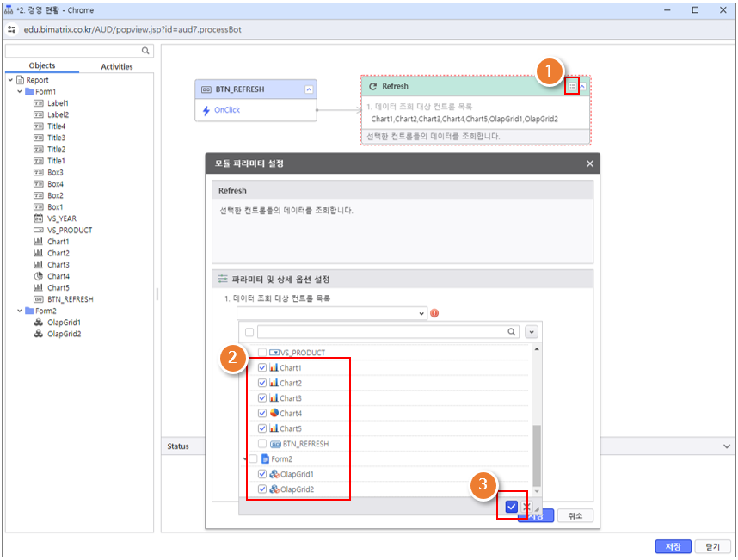Collapse the Status panel with its chevron
Image resolution: width=738 pixels, height=560 pixels.
point(726,446)
